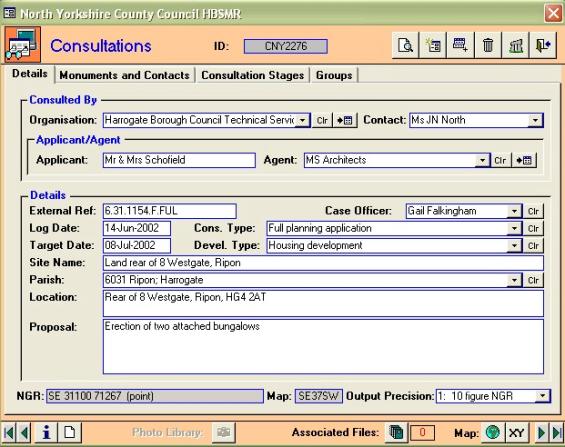Go to last record navigation arrow
The height and width of the screenshot is (447, 565).
click(x=556, y=433)
